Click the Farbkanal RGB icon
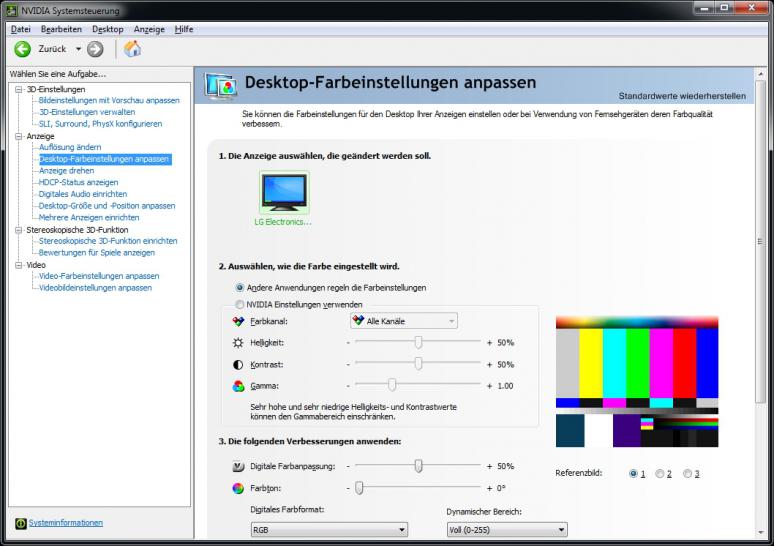Viewport: 774px width, 546px height. (238, 321)
